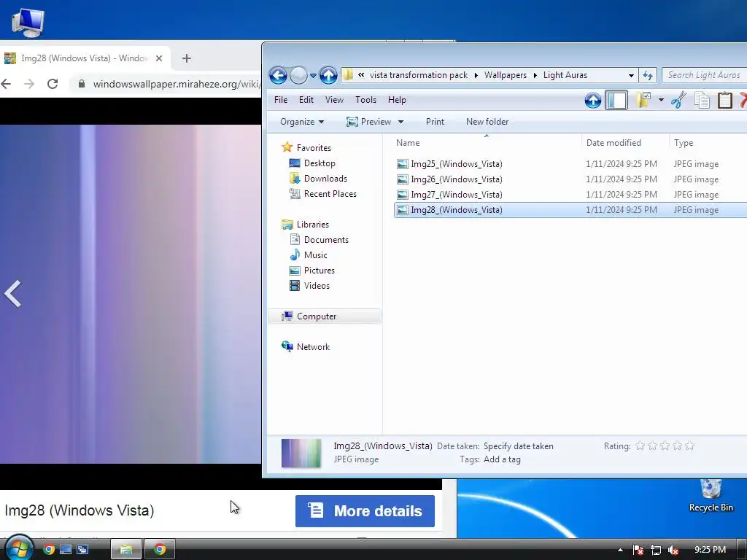Click the Folder Options toolbar icon
Viewport: 747px width, 560px height.
click(x=643, y=100)
